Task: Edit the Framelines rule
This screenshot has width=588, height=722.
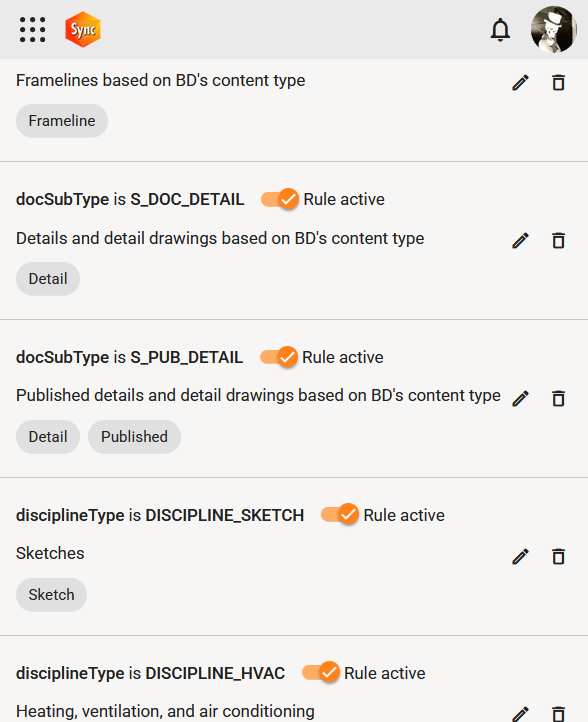Action: pyautogui.click(x=520, y=83)
